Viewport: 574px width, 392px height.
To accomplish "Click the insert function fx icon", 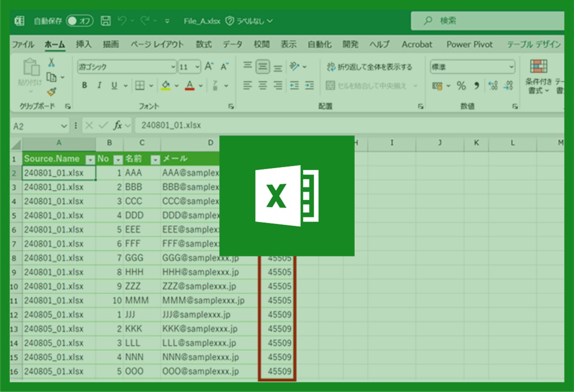I will point(118,126).
